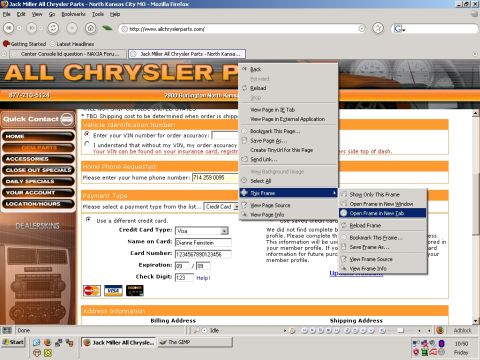Click the home phone number field
The width and height of the screenshot is (480, 360).
pyautogui.click(x=215, y=178)
